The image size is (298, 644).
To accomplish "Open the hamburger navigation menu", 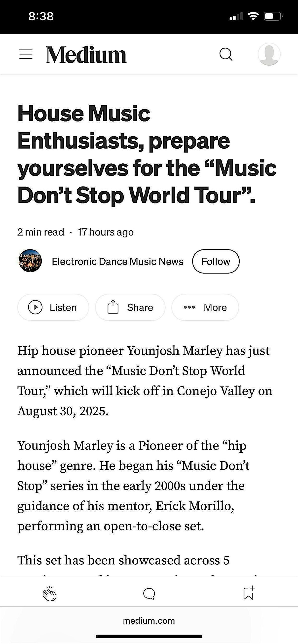I will (26, 54).
